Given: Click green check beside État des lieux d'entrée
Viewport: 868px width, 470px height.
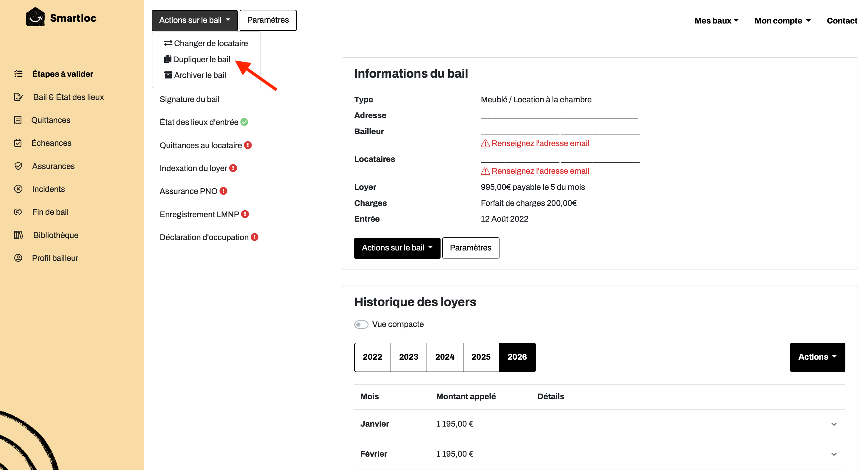Looking at the screenshot, I should (x=245, y=122).
